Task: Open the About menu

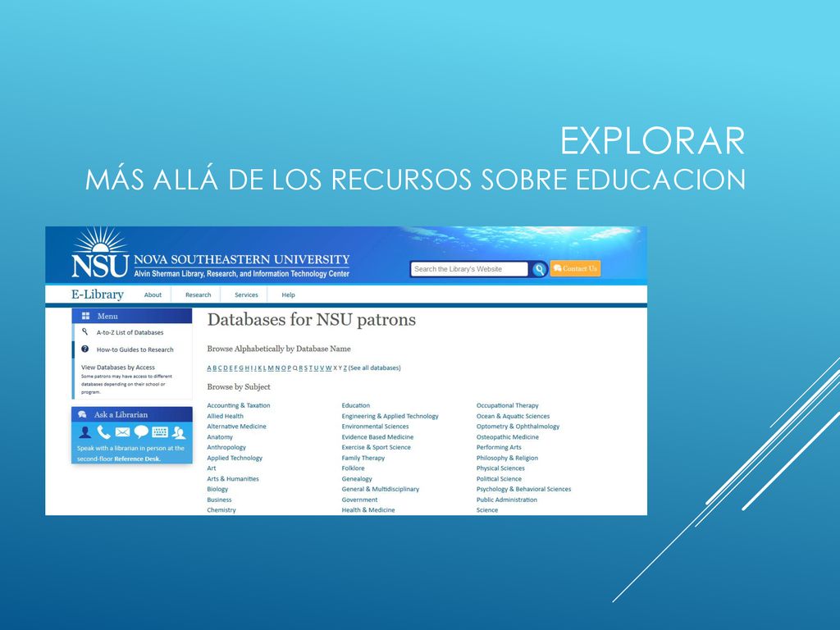Action: (153, 294)
